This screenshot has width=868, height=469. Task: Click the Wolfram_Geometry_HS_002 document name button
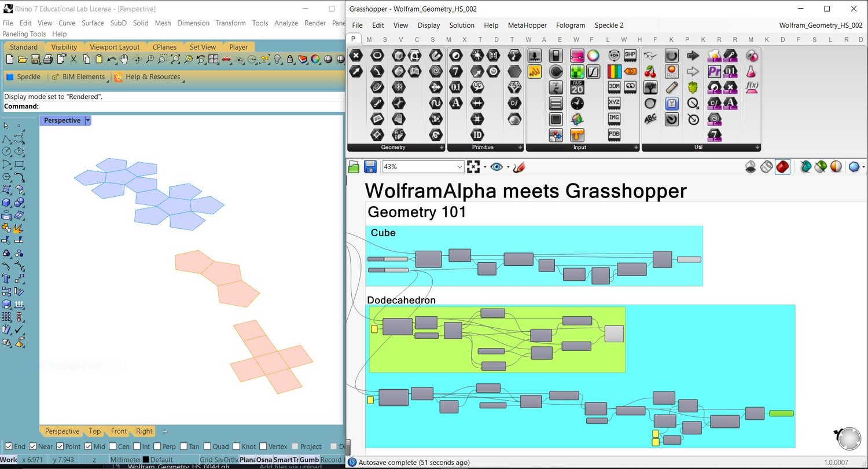(821, 25)
